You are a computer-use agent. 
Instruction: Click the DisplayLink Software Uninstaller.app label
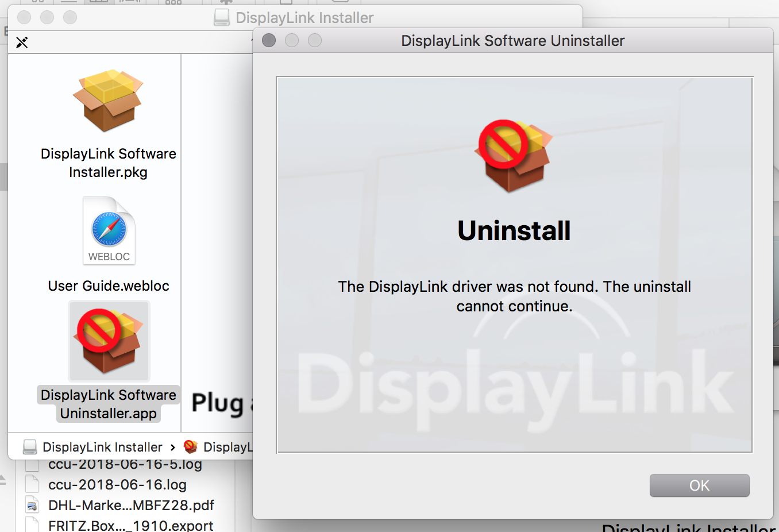[109, 404]
